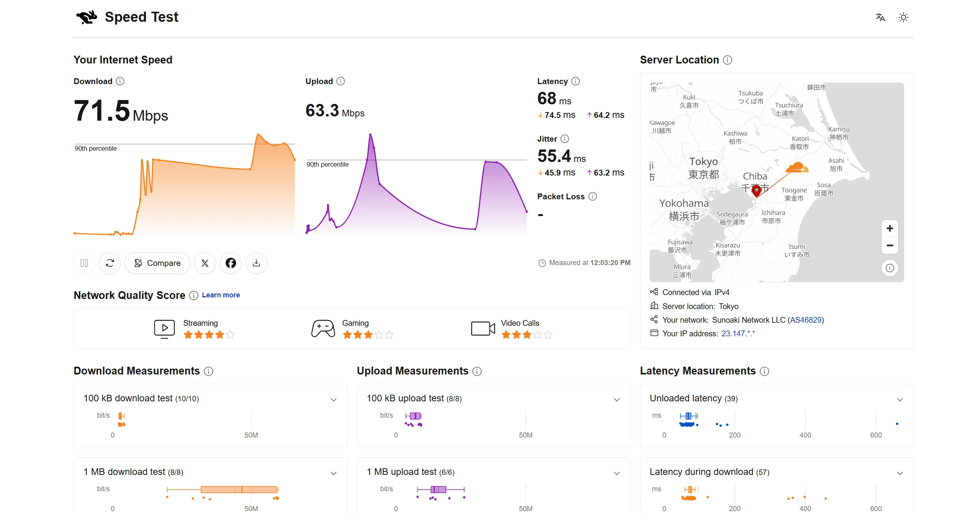Click the 64.2 ms upload latency value
Screen dimensions: 980x515
[605, 115]
